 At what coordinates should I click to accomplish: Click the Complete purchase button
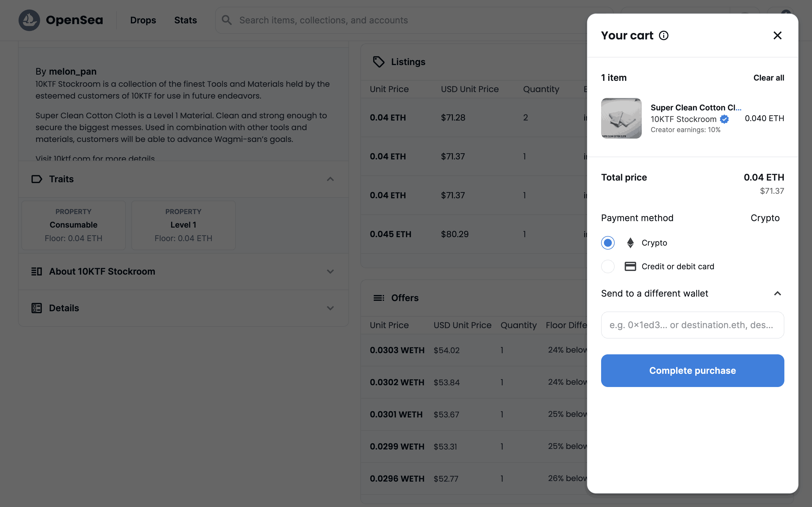pos(692,370)
